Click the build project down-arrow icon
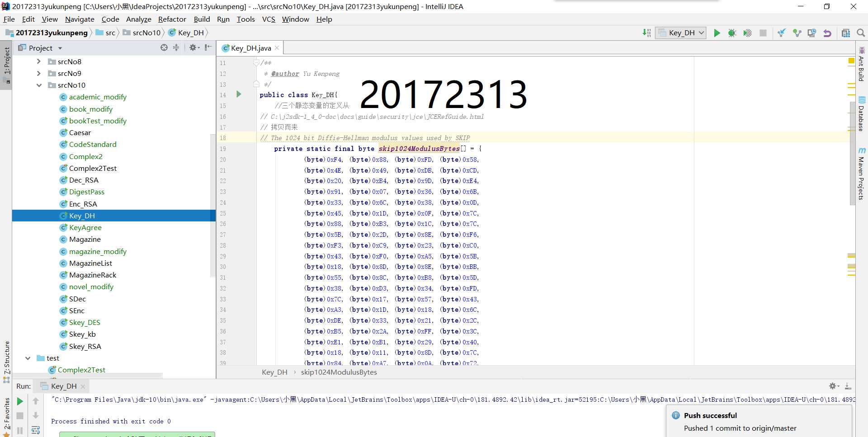 tap(646, 33)
